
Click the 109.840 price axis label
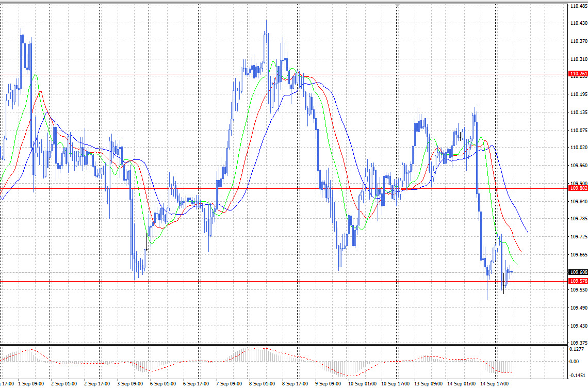[x=579, y=202]
